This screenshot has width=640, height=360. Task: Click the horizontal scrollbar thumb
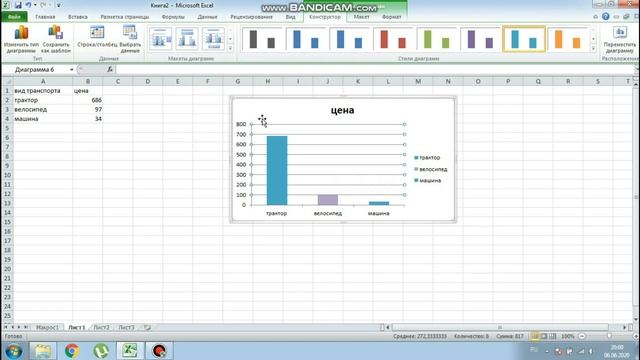[x=500, y=327]
